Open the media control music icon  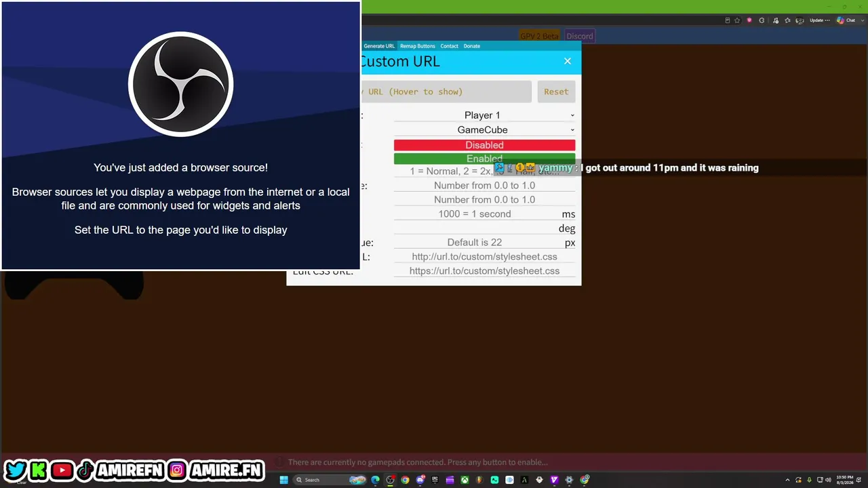(776, 20)
